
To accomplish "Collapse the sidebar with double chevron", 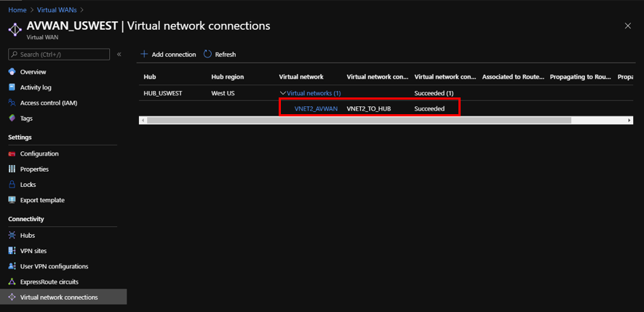I will (x=119, y=55).
